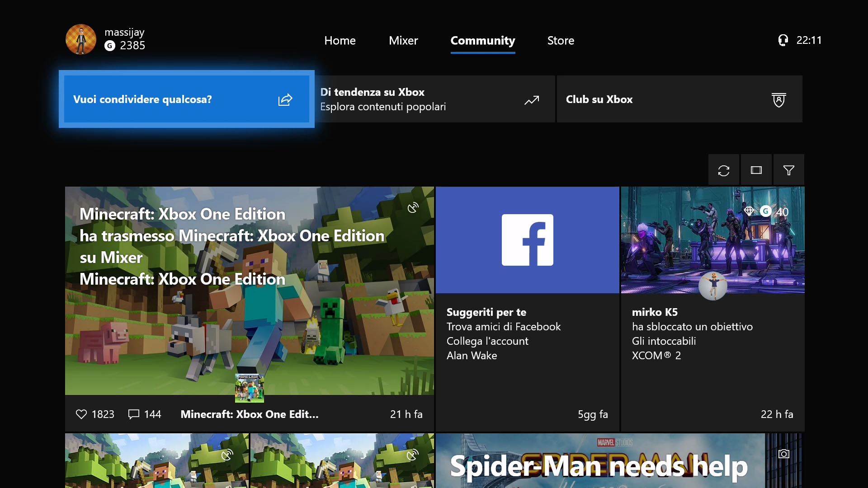Image resolution: width=868 pixels, height=488 pixels.
Task: Go to the Home tab
Action: pyautogui.click(x=340, y=41)
